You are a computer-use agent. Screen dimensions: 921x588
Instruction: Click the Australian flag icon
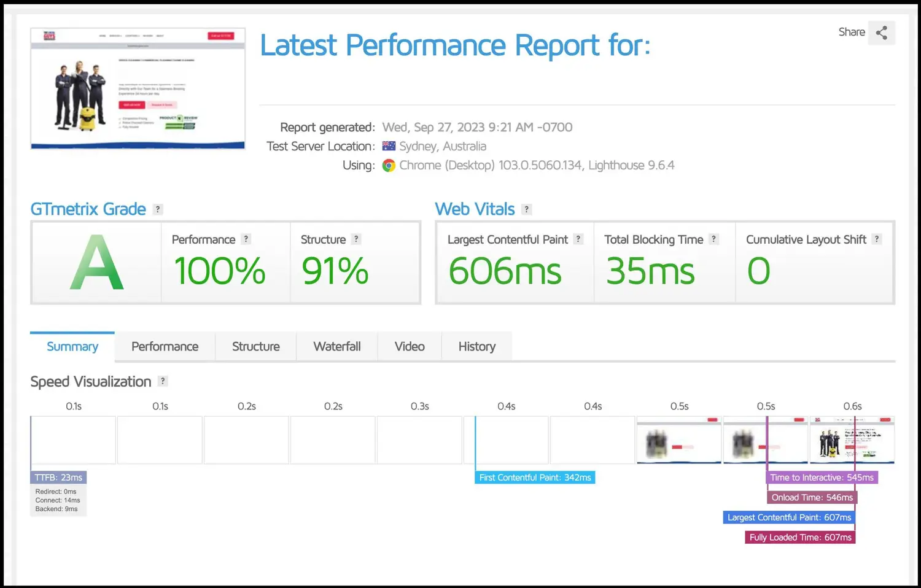pos(389,145)
